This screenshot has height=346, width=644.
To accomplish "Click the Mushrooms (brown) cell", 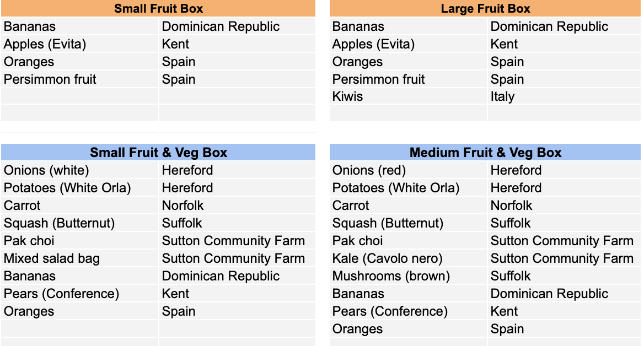I will coord(408,276).
